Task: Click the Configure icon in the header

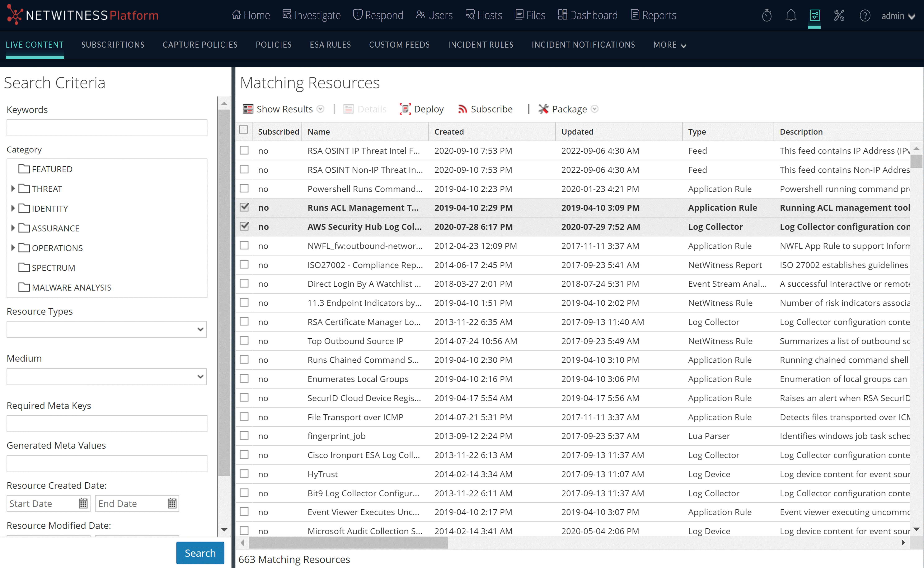Action: coord(814,15)
